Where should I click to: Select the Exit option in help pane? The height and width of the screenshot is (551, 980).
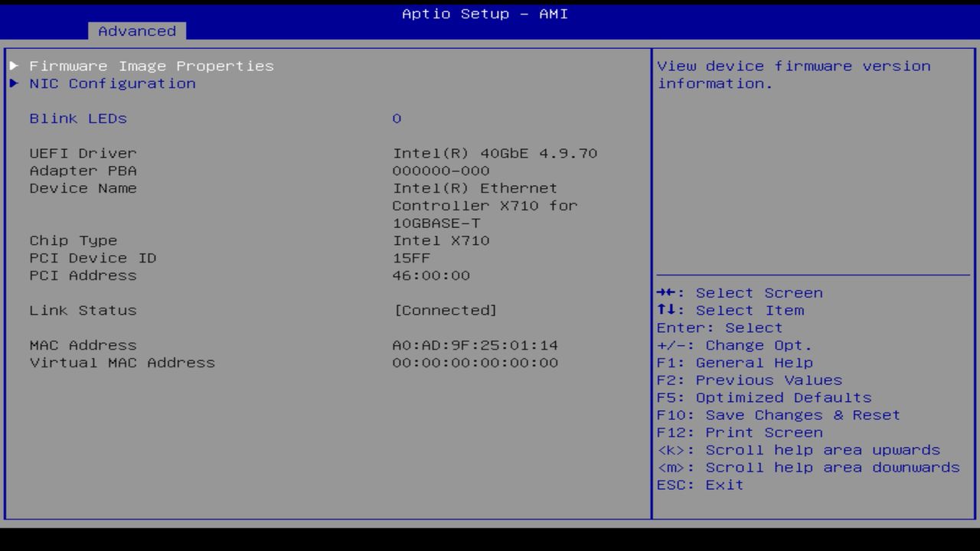[x=700, y=484]
